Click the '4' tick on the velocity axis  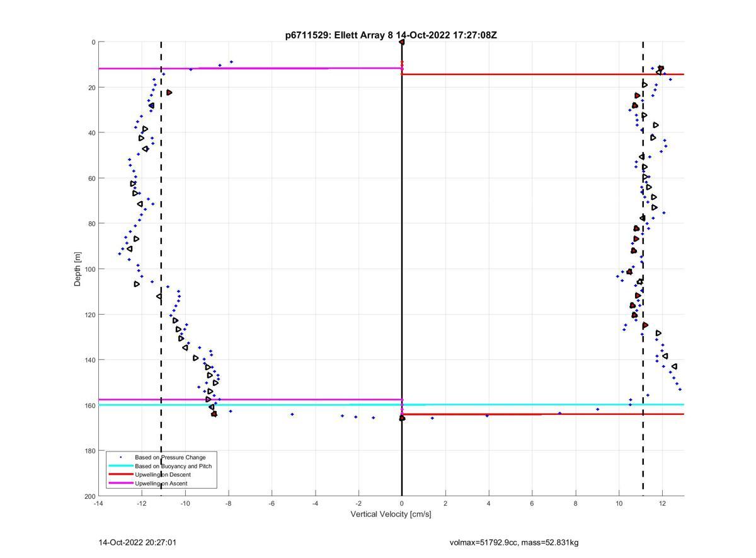489,503
